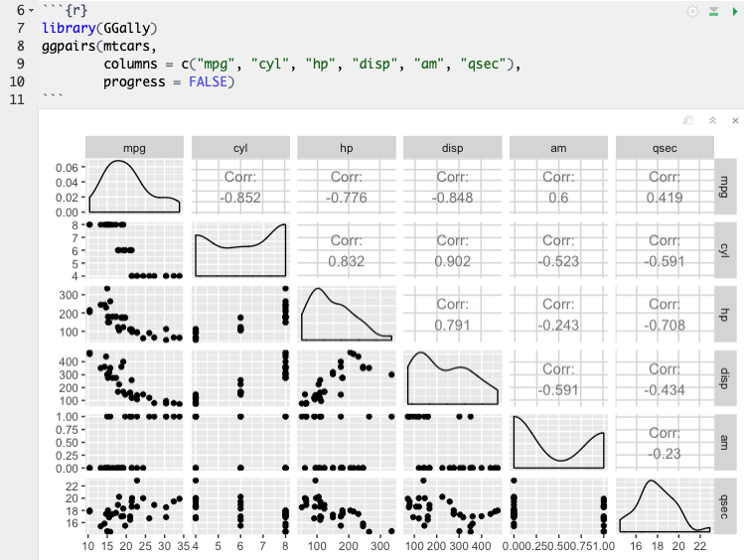Click the Corr: -0.434 panel
744x560 pixels.
point(665,378)
